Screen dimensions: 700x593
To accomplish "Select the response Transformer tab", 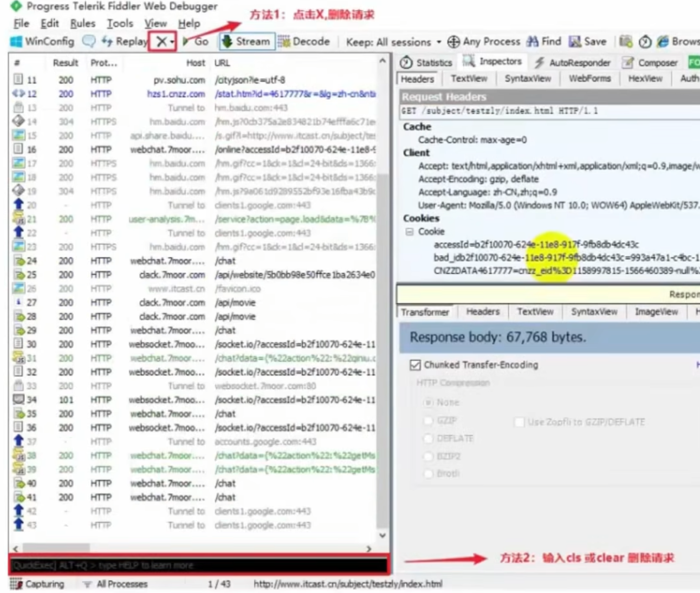I will pos(425,312).
